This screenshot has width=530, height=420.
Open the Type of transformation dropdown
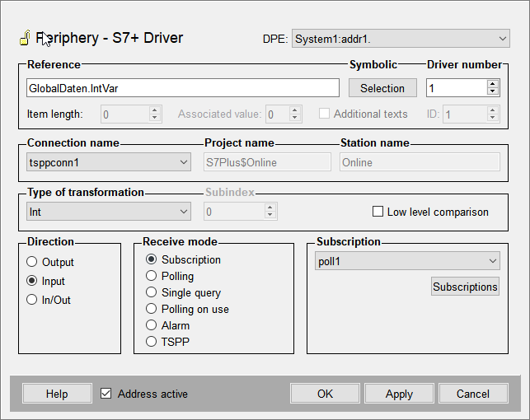pyautogui.click(x=184, y=212)
